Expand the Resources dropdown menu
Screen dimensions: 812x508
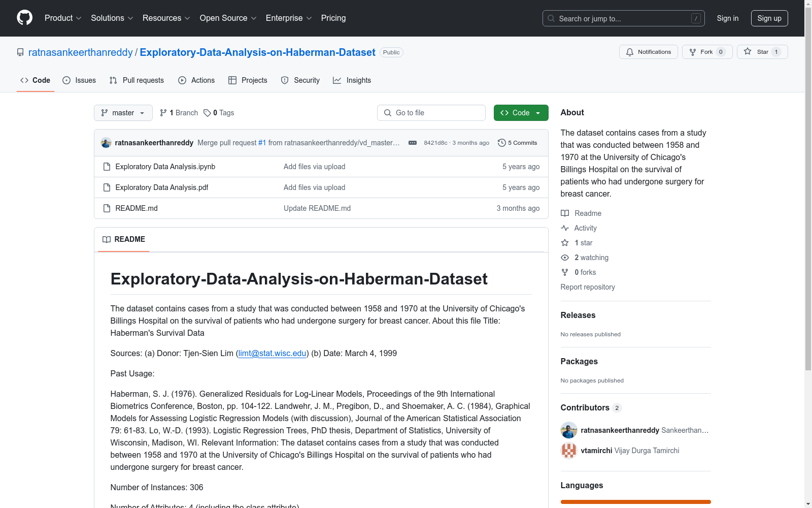click(166, 18)
